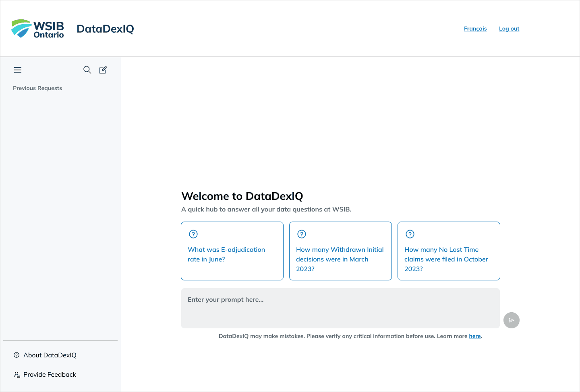Select 'How many No Lost Time claims' suggestion
This screenshot has height=392, width=580.
click(x=449, y=251)
